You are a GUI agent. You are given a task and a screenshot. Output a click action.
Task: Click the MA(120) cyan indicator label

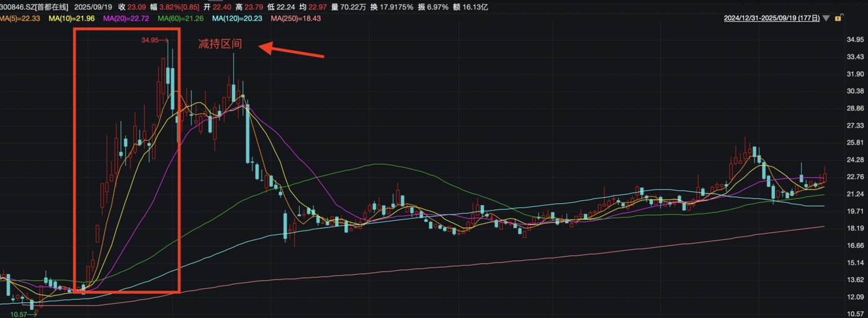coord(238,19)
